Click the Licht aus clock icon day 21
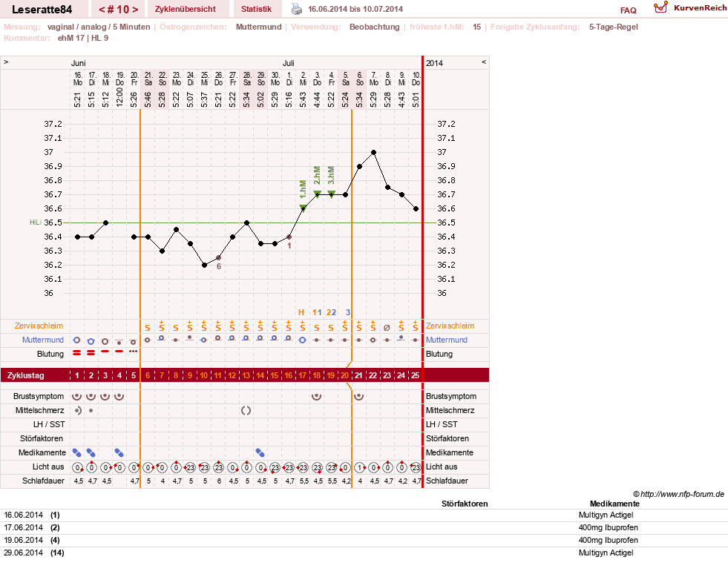 tap(359, 467)
